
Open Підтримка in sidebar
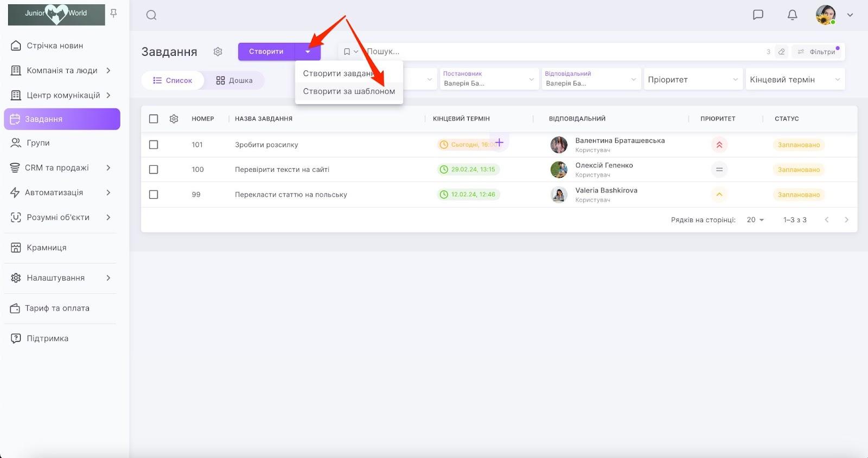48,339
